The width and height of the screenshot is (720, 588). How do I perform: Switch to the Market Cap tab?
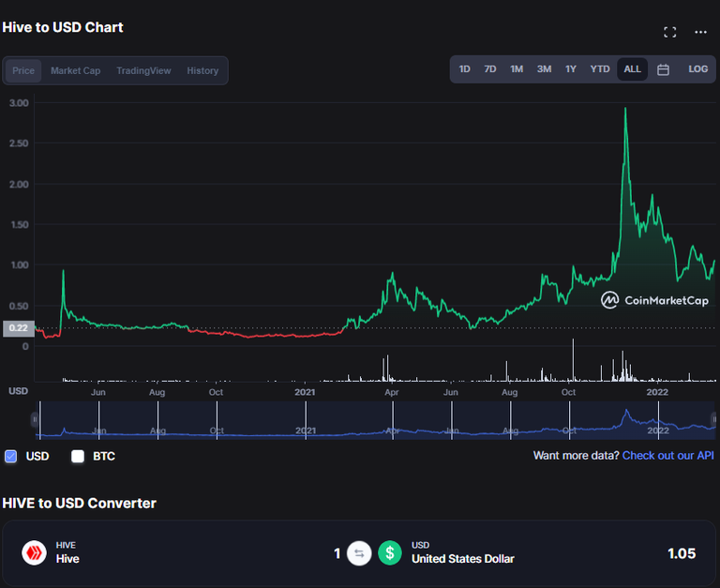[x=75, y=70]
